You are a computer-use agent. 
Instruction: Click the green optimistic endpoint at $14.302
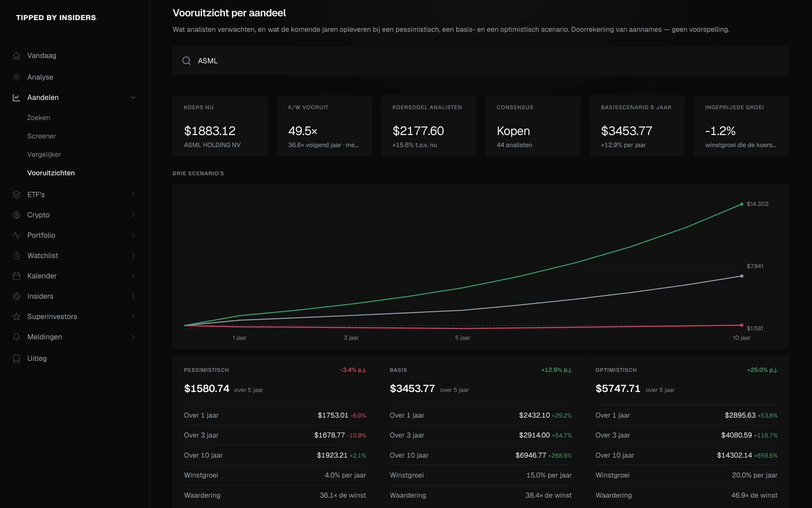click(x=742, y=204)
